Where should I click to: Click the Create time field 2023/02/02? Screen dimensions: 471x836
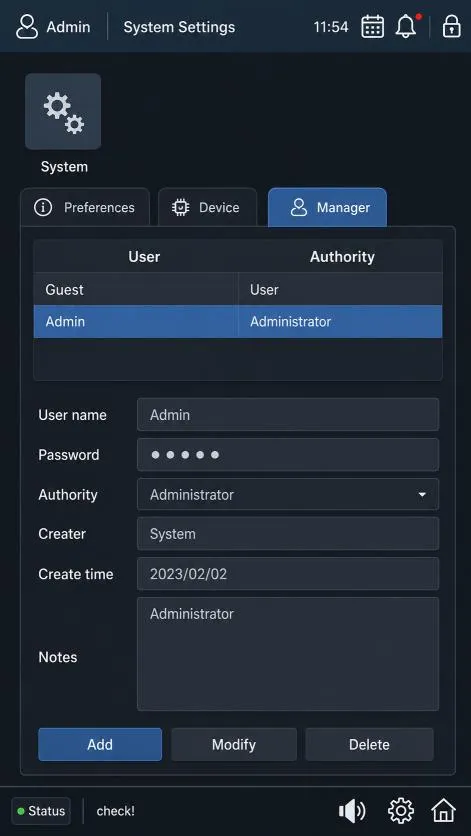tap(288, 574)
